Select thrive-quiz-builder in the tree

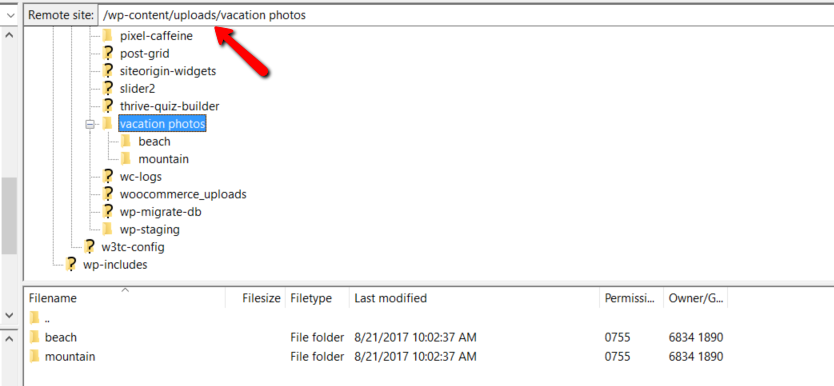click(169, 106)
